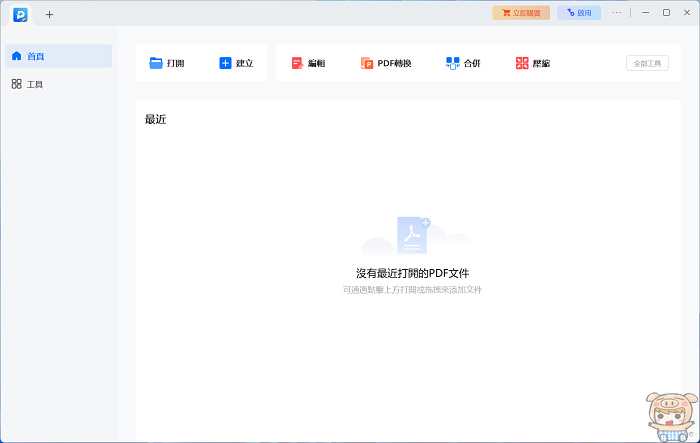700x443 pixels.
Task: Close the application window
Action: pos(687,13)
